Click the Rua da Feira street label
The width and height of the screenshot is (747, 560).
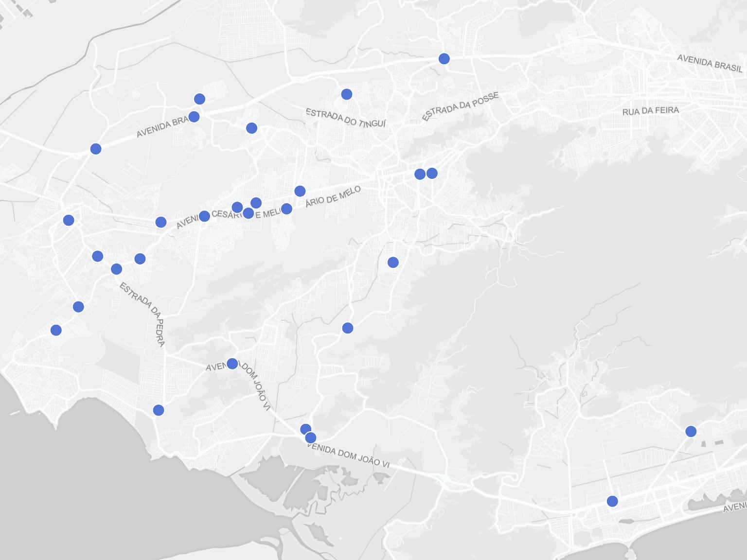coord(650,111)
